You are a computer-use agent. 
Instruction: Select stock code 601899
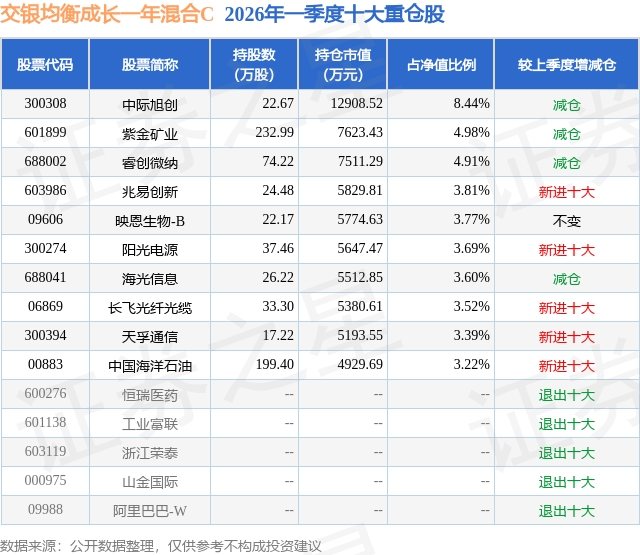point(45,133)
